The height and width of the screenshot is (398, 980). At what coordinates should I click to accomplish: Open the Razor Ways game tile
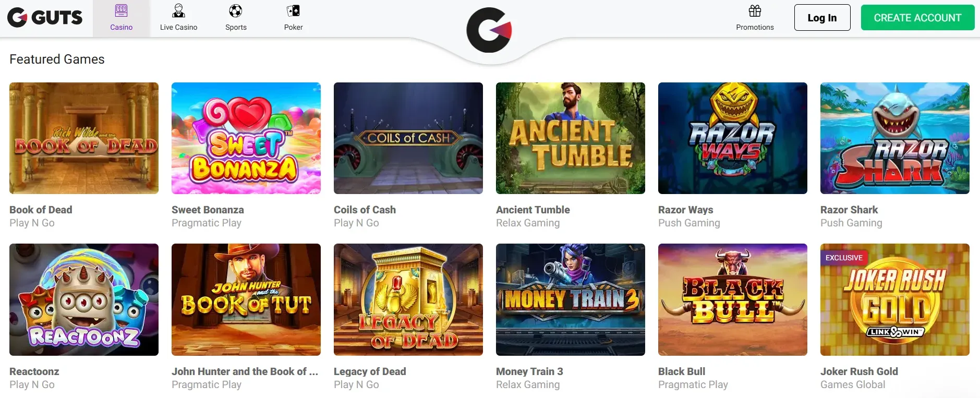[x=733, y=138]
